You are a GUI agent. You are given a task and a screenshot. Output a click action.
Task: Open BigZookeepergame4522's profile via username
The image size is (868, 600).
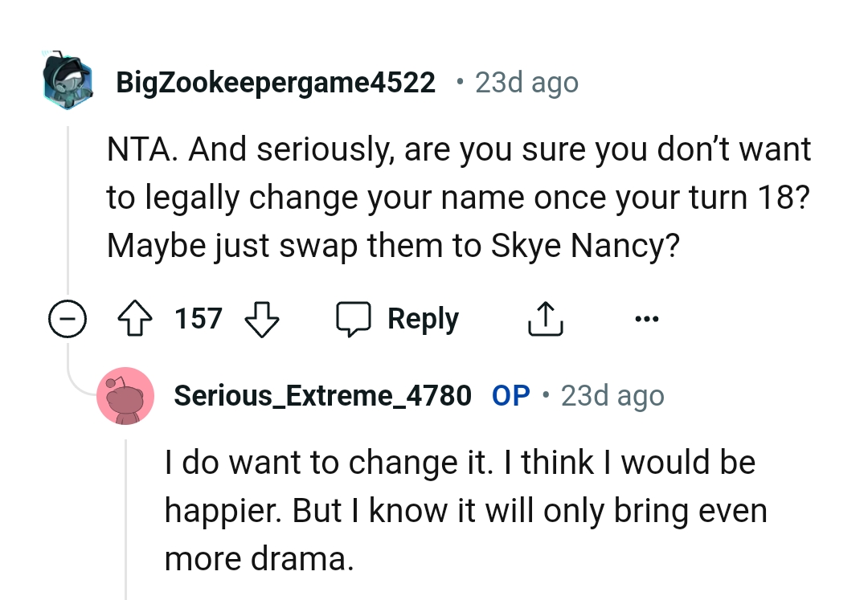click(x=276, y=83)
